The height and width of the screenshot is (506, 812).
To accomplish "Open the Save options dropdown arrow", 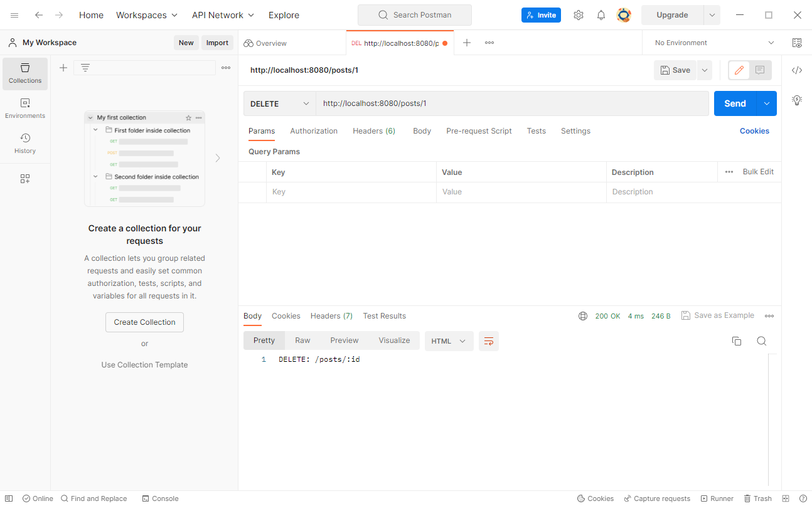I will (x=705, y=70).
